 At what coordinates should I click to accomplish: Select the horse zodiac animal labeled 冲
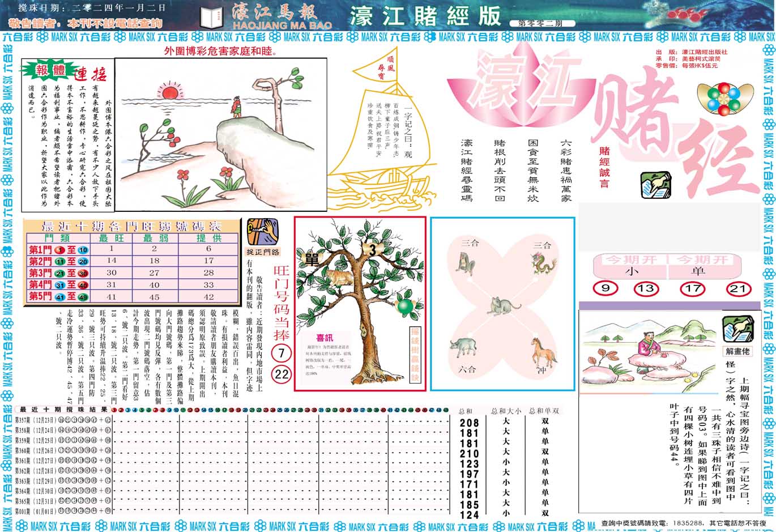(542, 351)
